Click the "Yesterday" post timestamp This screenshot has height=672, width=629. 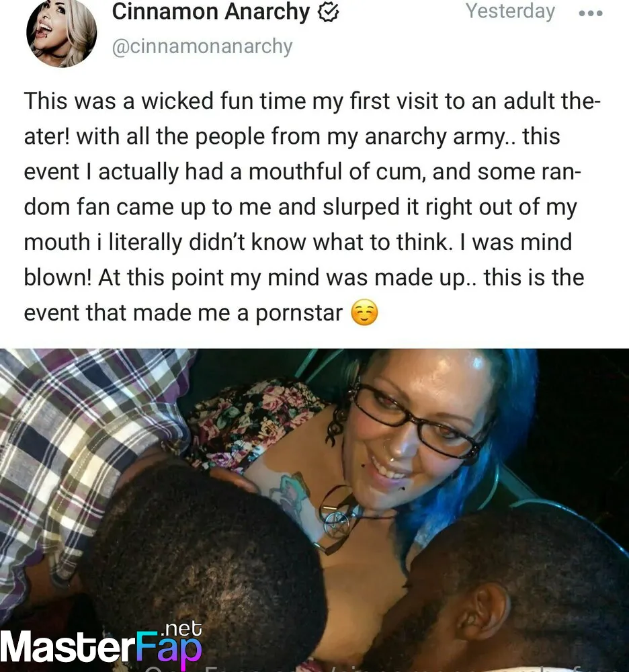(x=510, y=11)
